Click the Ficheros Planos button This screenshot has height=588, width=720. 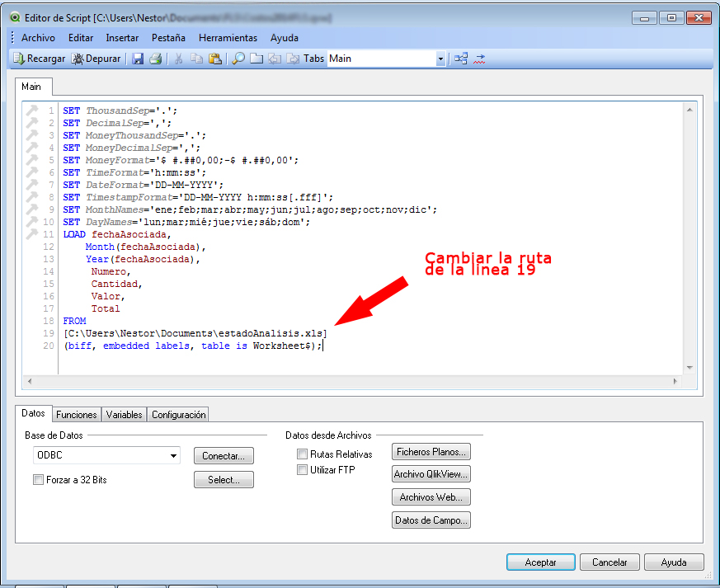point(431,452)
